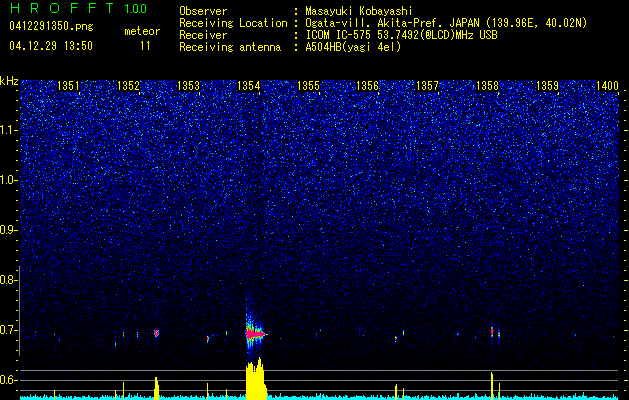Viewport: 629px width, 400px height.
Task: Click the 'Receiving Location' label
Action: pos(233,23)
